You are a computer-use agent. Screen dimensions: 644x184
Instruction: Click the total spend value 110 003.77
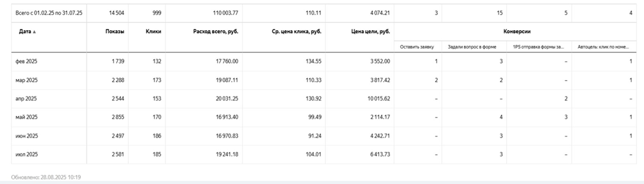click(225, 13)
